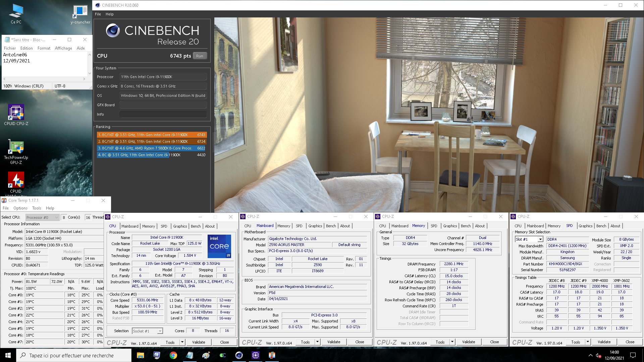Expand Tools arrow in the CPU-Z SPD window
644x362 pixels.
pos(588,342)
